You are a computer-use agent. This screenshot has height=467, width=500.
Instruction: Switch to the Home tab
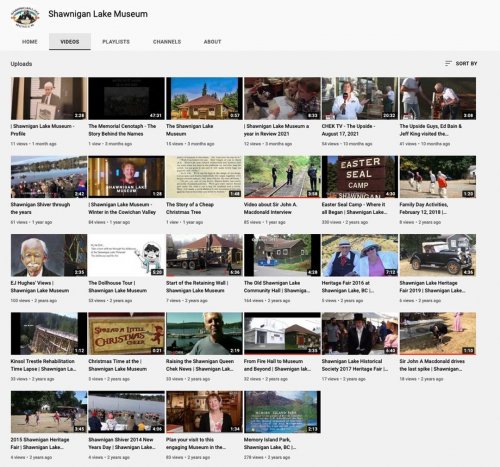click(30, 42)
